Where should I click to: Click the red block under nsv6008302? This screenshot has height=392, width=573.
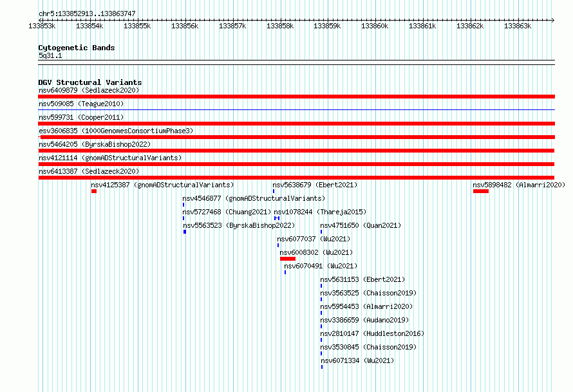[x=288, y=259]
